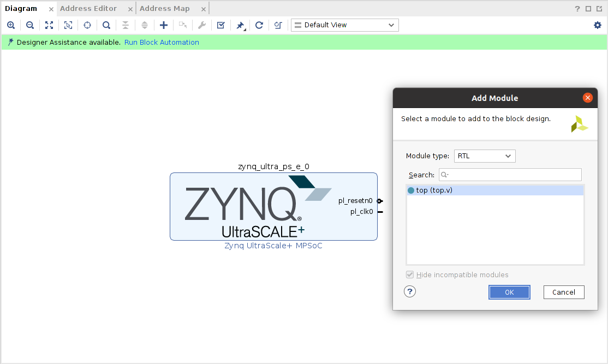Click the zynq_ultra_ps_e_0 instance name
The image size is (608, 364).
273,166
